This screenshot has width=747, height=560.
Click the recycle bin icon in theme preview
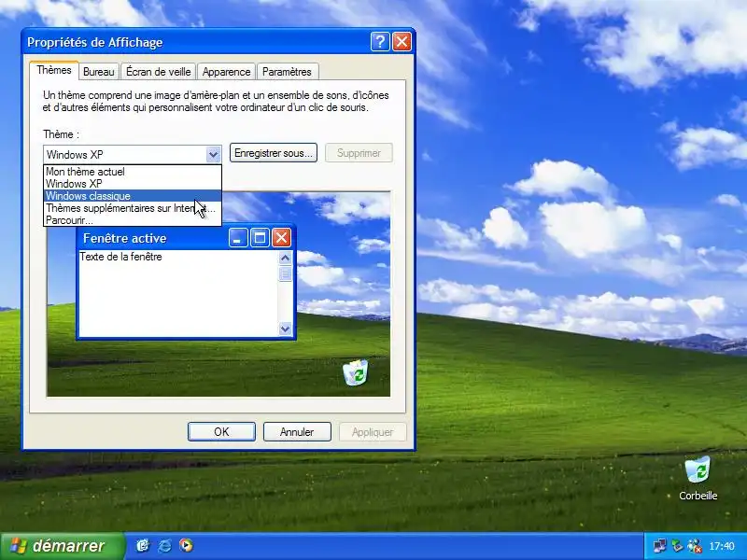pyautogui.click(x=356, y=372)
